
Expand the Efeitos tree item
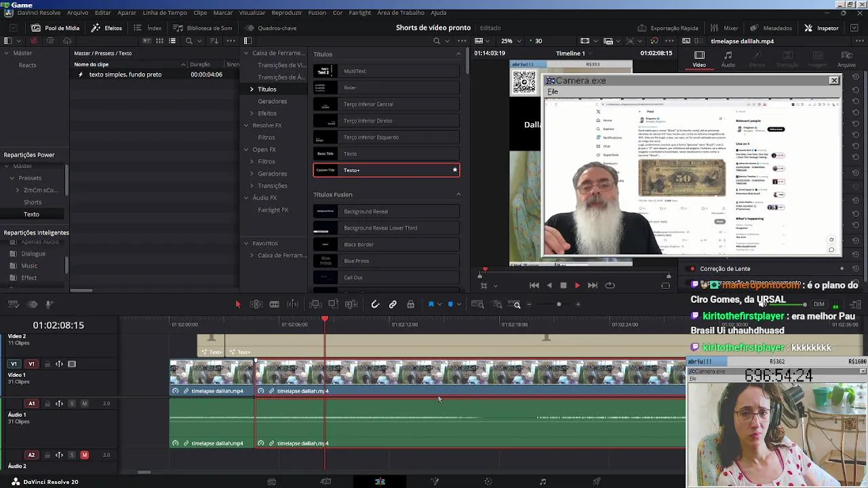[252, 113]
